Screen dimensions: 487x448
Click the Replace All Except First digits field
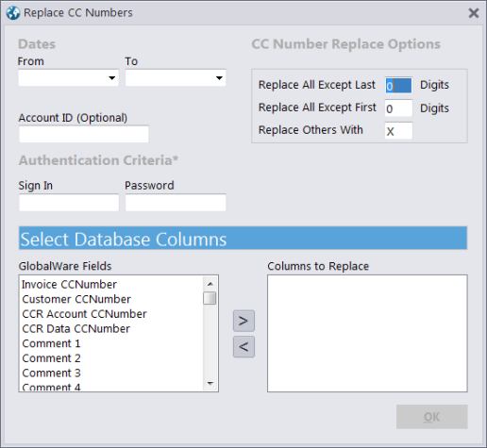[x=398, y=108]
